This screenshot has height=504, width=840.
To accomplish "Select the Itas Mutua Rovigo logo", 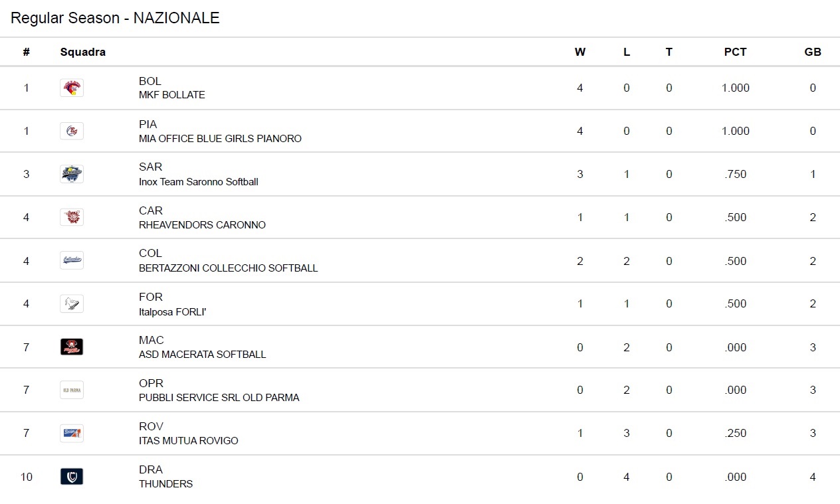I will 72,433.
